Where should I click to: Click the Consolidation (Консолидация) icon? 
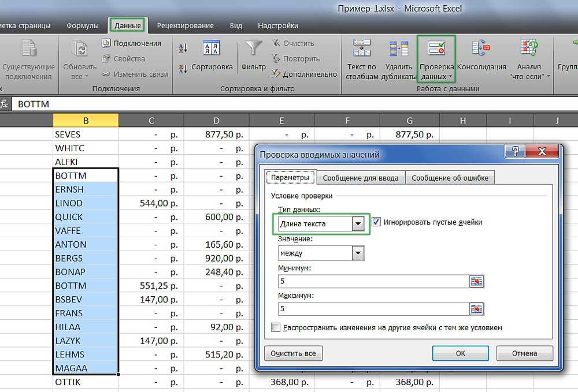[481, 50]
